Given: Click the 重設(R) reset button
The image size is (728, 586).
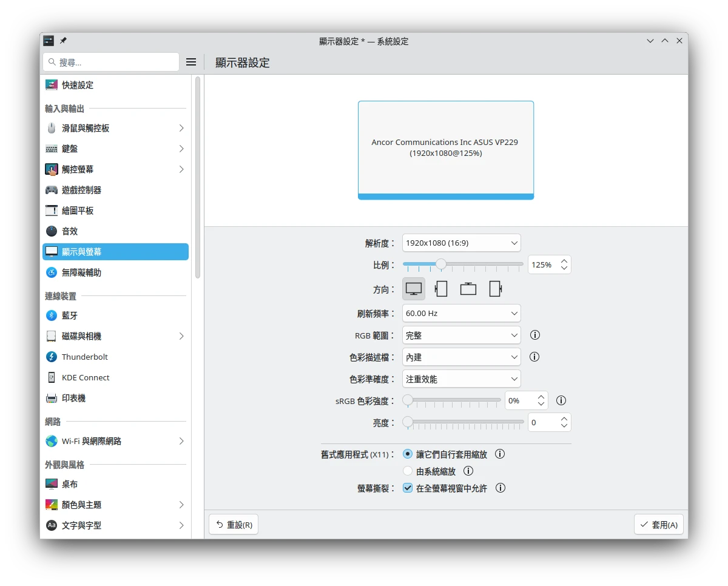Looking at the screenshot, I should tap(234, 525).
